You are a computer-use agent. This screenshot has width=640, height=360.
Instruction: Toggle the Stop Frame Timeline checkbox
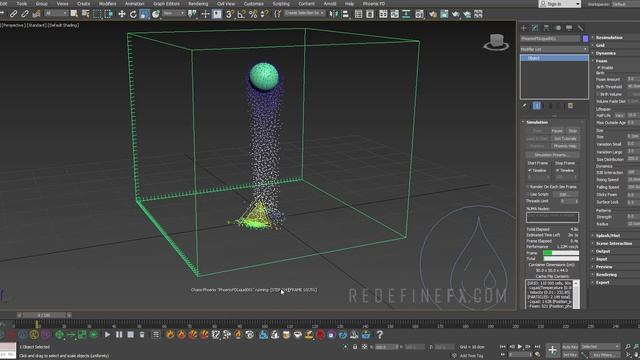coord(558,171)
